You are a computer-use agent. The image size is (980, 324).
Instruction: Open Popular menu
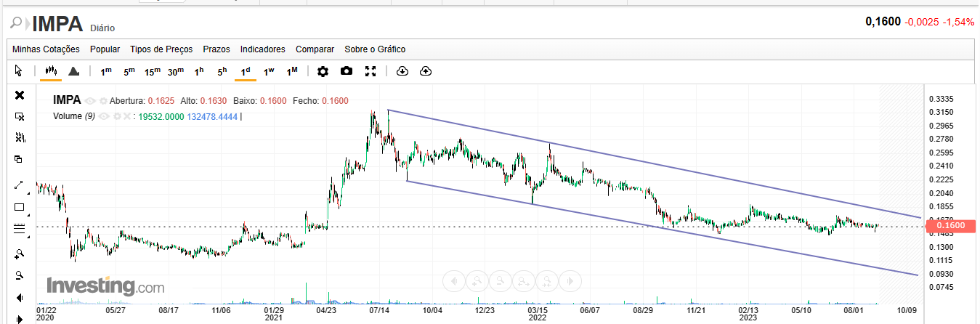(x=105, y=49)
